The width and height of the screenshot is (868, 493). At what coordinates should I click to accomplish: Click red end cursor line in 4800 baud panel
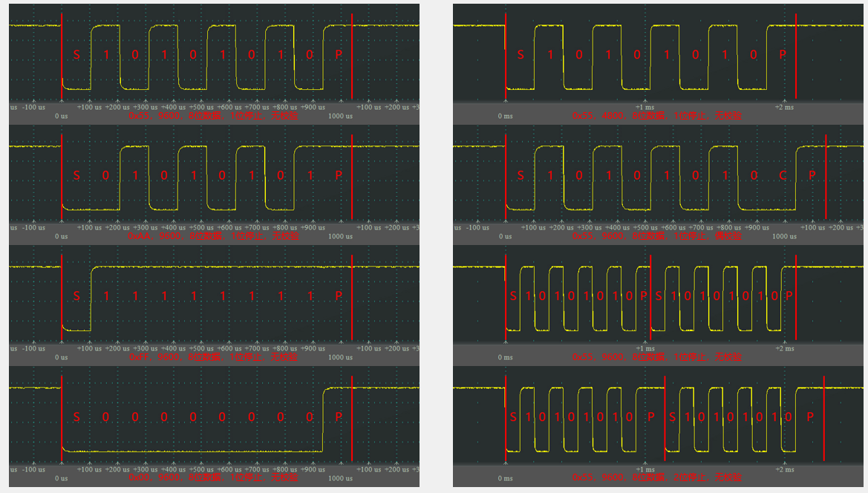(796, 56)
